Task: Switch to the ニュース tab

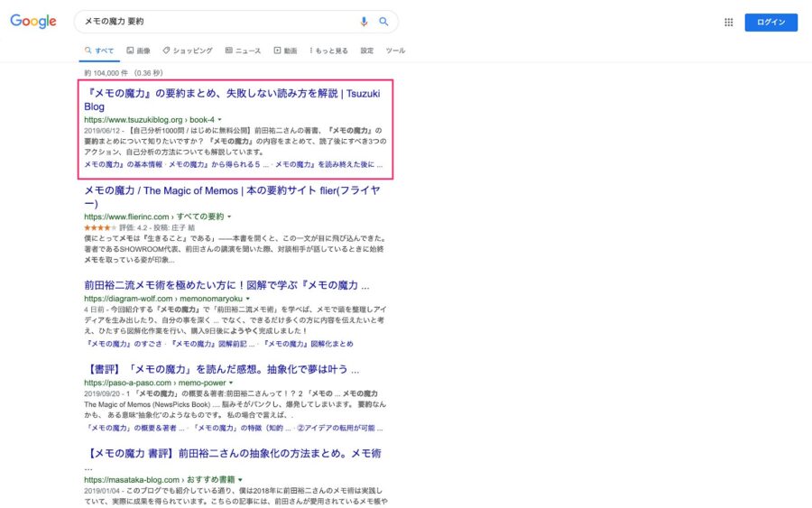Action: (243, 51)
